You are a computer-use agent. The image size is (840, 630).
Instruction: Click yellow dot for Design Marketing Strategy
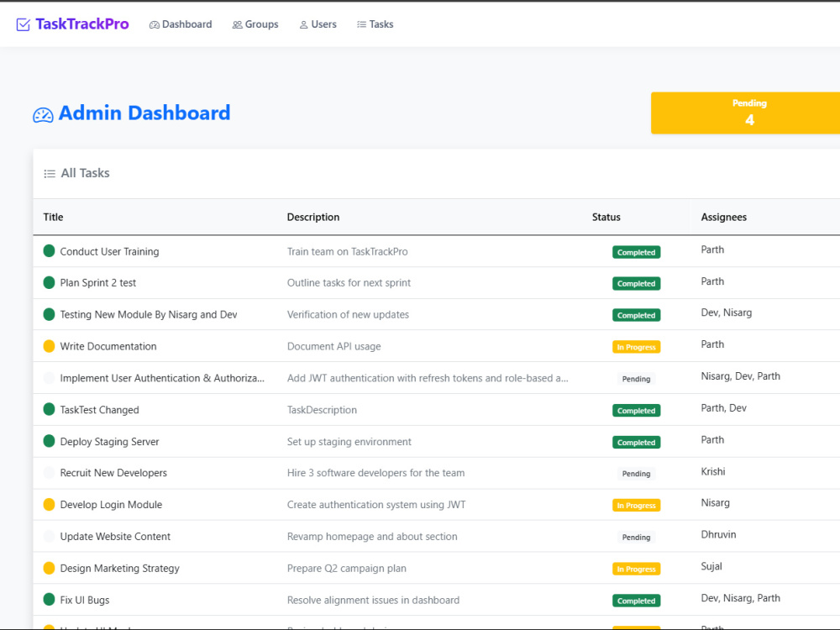(x=49, y=568)
